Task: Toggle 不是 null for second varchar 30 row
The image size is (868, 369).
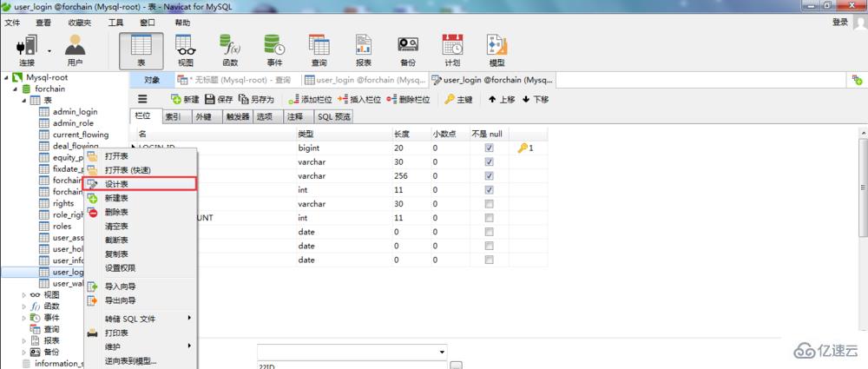Action: point(489,204)
